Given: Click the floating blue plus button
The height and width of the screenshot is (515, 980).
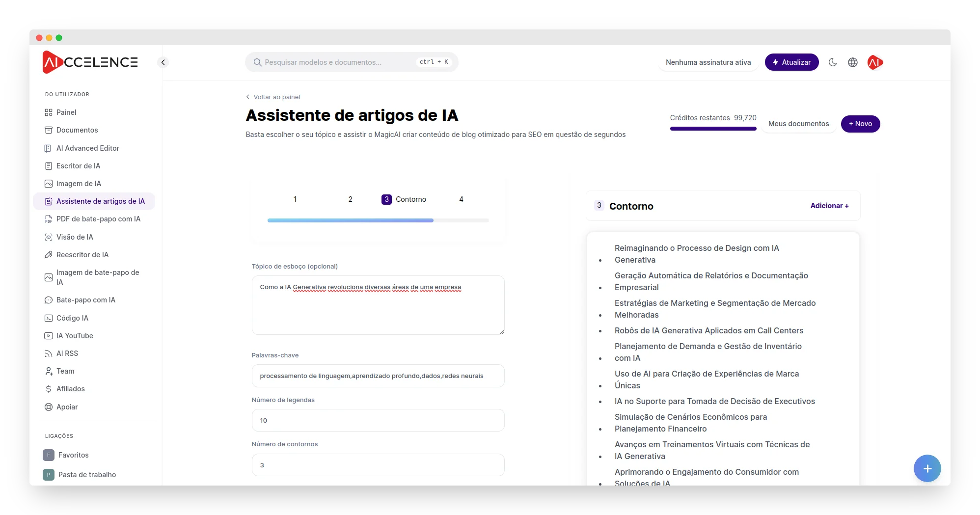Looking at the screenshot, I should pos(927,468).
